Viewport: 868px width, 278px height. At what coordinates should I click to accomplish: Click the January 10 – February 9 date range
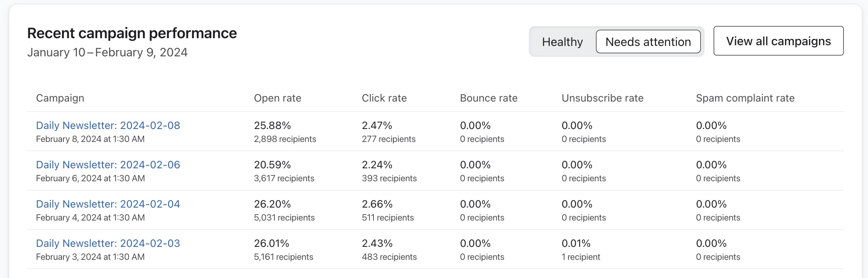coord(107,52)
